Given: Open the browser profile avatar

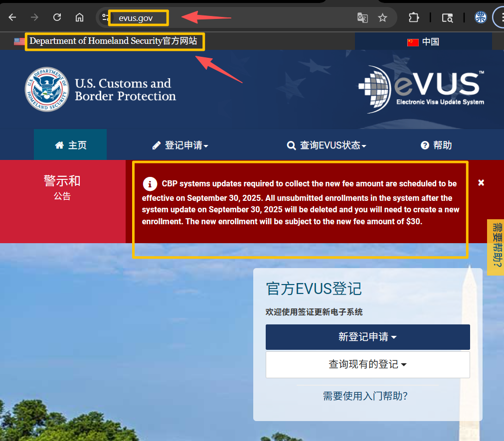Looking at the screenshot, I should pyautogui.click(x=481, y=17).
